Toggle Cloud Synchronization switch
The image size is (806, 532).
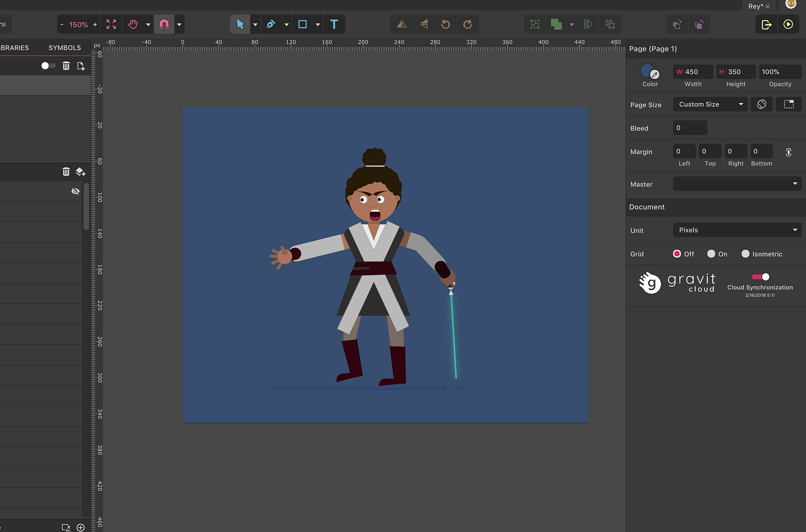click(760, 277)
